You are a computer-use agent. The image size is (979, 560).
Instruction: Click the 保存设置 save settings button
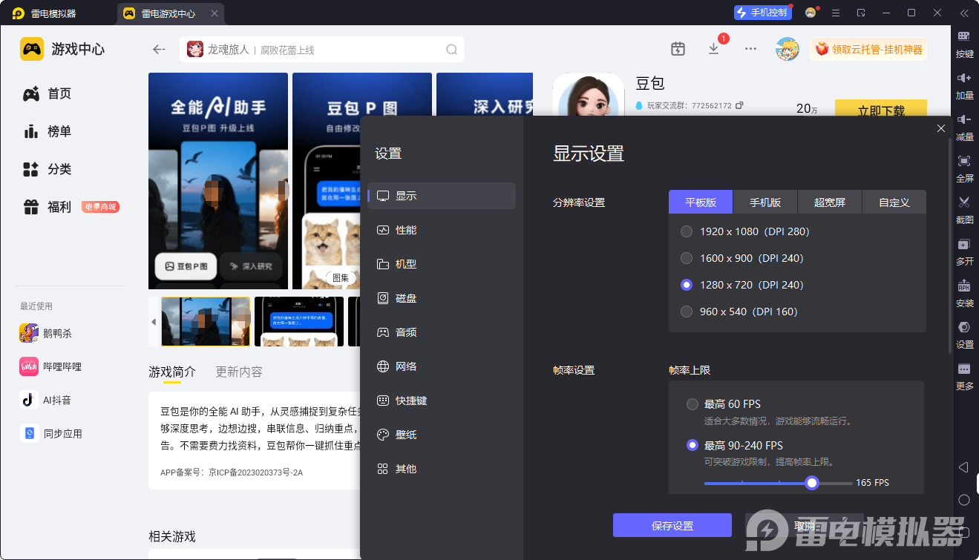click(672, 525)
